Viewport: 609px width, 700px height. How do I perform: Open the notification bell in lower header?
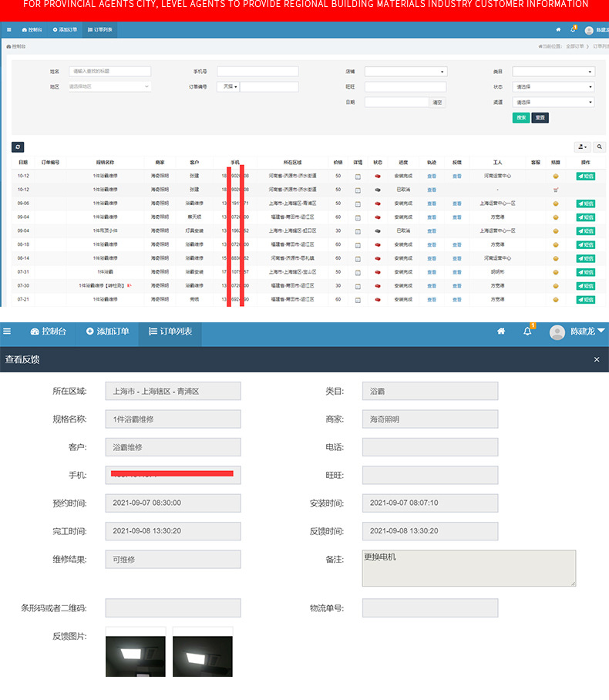coord(528,331)
